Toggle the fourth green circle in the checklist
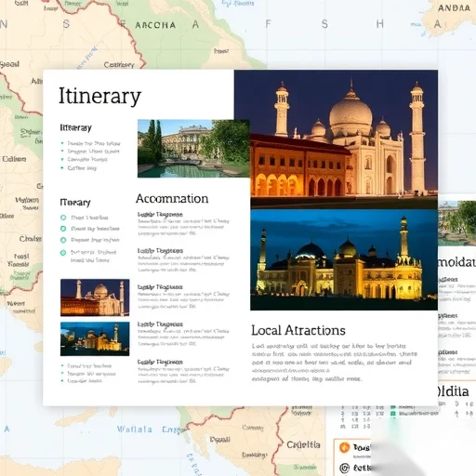 63,253
